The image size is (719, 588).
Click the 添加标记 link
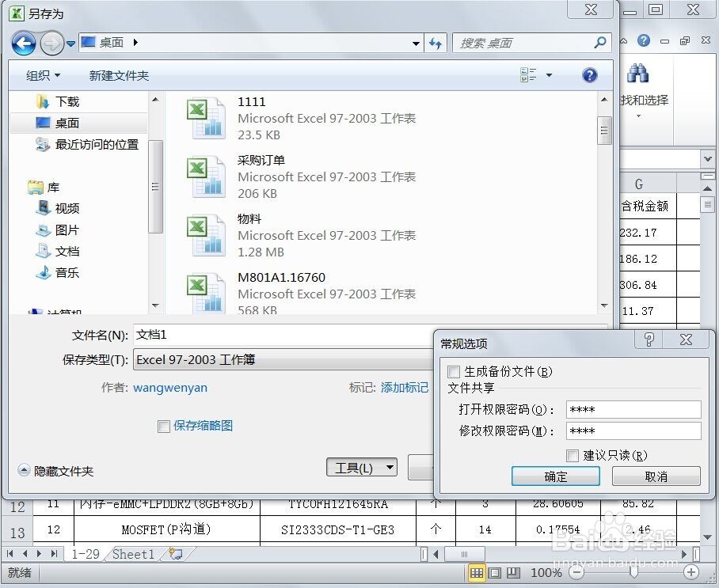[x=405, y=388]
